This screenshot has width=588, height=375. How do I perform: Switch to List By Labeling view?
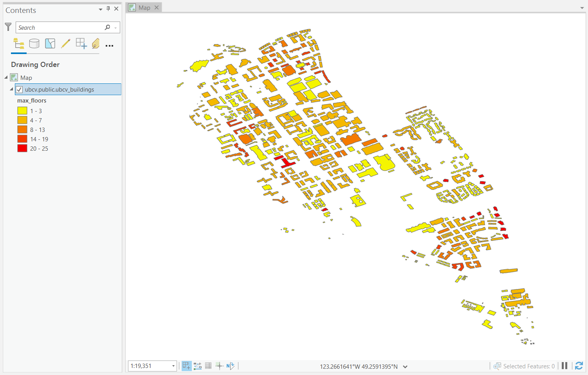(x=96, y=43)
